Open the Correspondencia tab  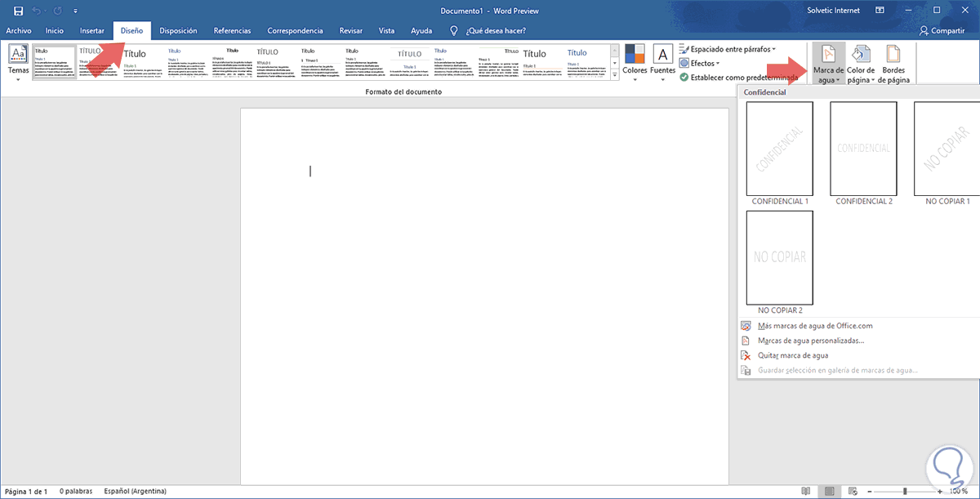coord(295,31)
